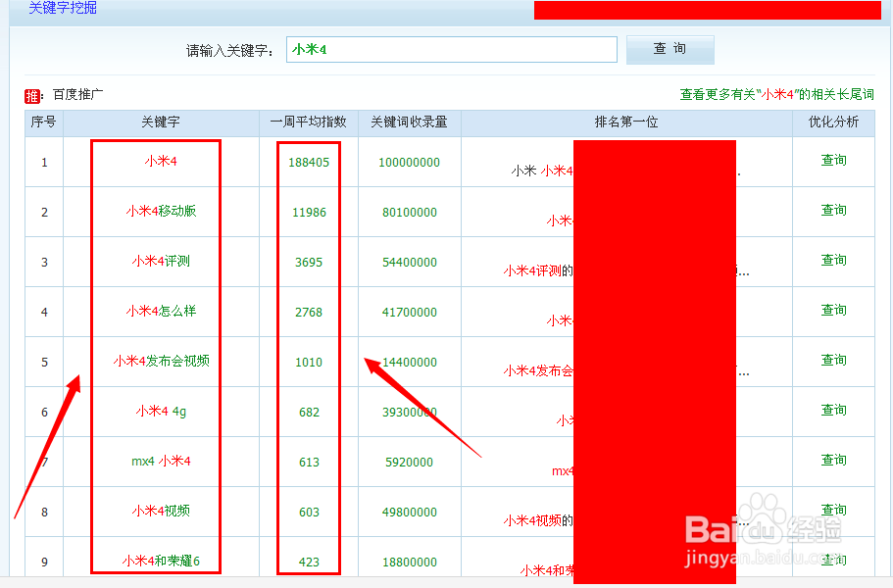Image resolution: width=893 pixels, height=588 pixels.
Task: Click 查询 optimization link for mx4 小米4 row
Action: click(833, 461)
